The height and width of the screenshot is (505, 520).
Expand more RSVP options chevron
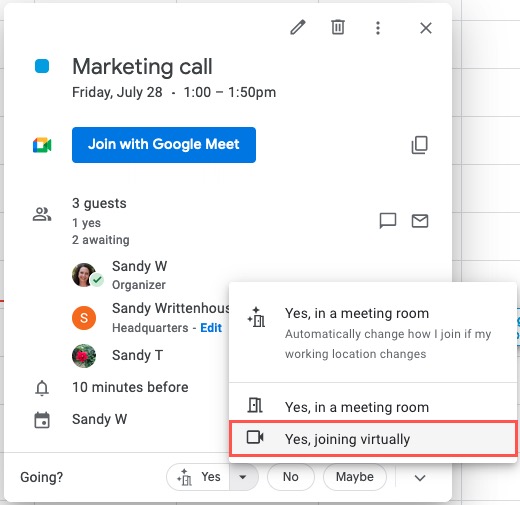pos(420,478)
